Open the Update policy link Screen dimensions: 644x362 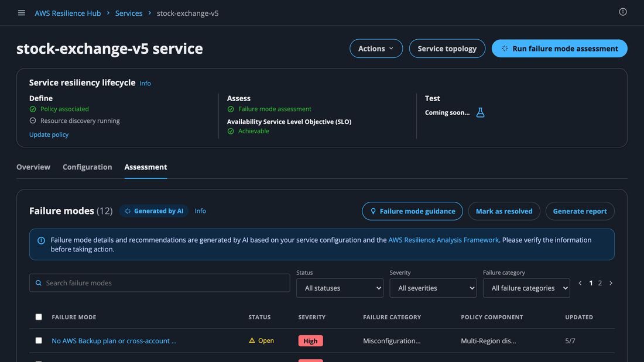tap(49, 135)
